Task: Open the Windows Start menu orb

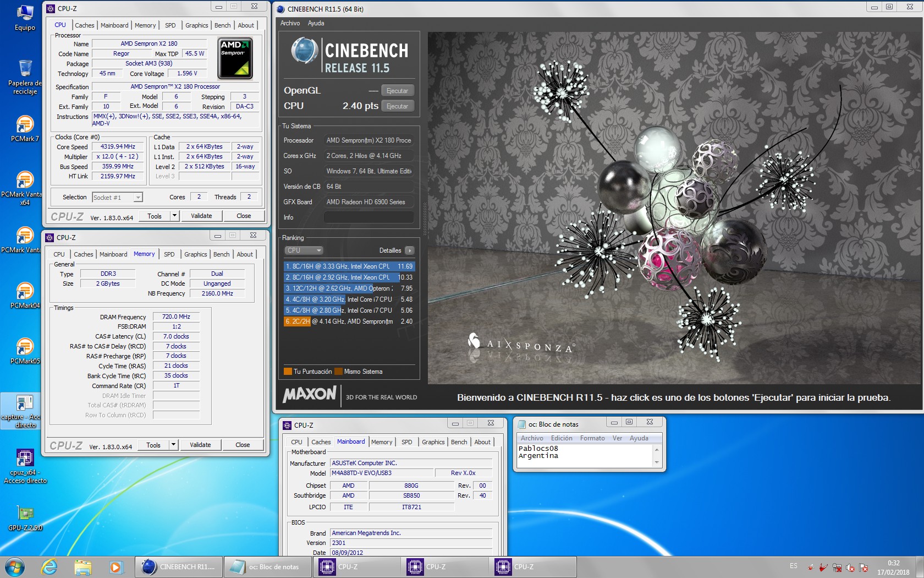Action: 15,566
